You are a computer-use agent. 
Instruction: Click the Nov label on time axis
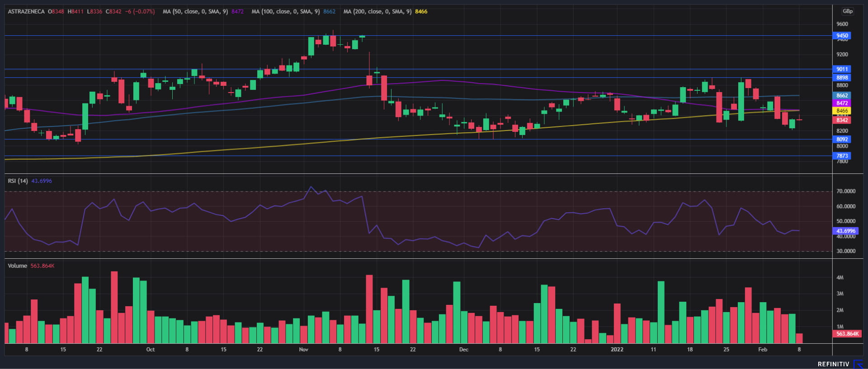click(303, 350)
